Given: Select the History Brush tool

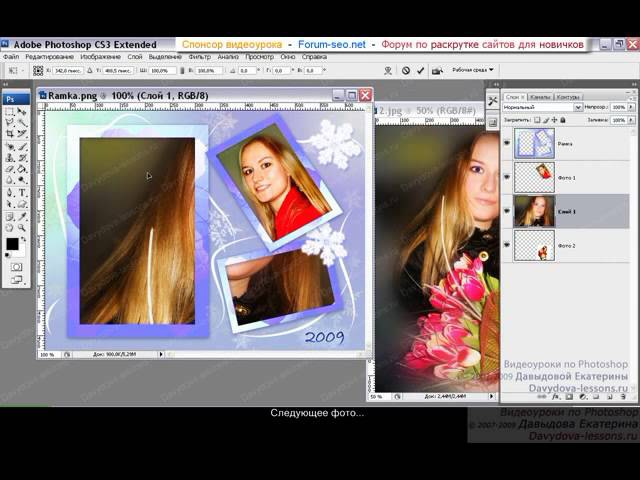Looking at the screenshot, I should [x=22, y=158].
